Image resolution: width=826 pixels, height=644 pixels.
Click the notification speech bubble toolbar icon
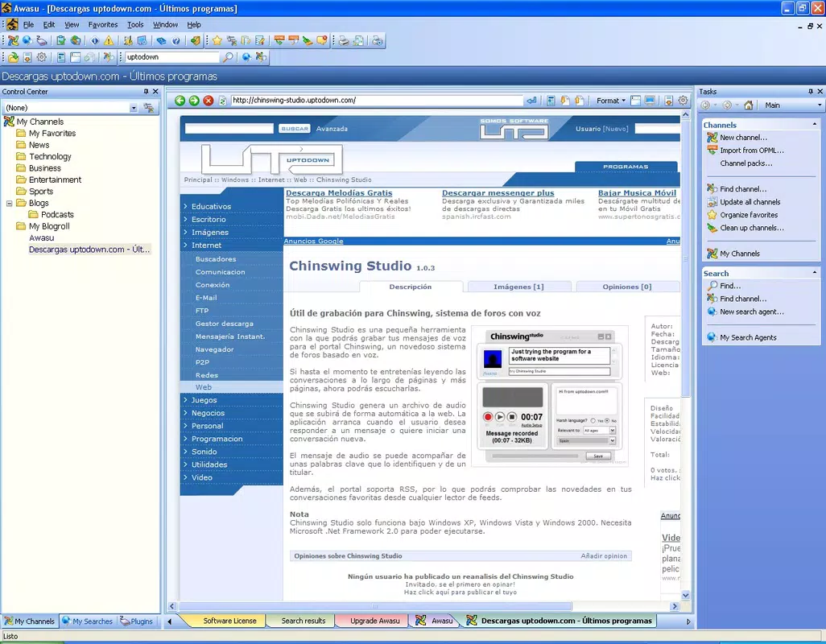(x=322, y=40)
